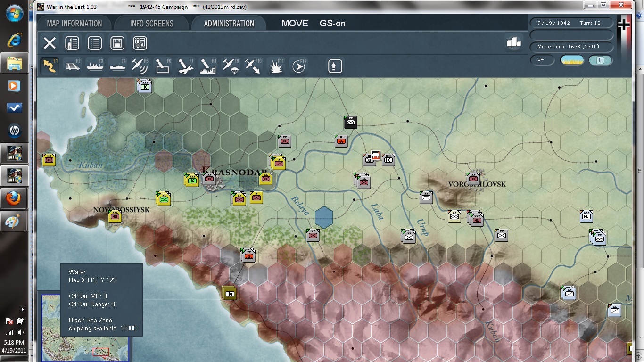This screenshot has width=644, height=362.
Task: Show hidden tray icons arrow
Action: (x=22, y=309)
